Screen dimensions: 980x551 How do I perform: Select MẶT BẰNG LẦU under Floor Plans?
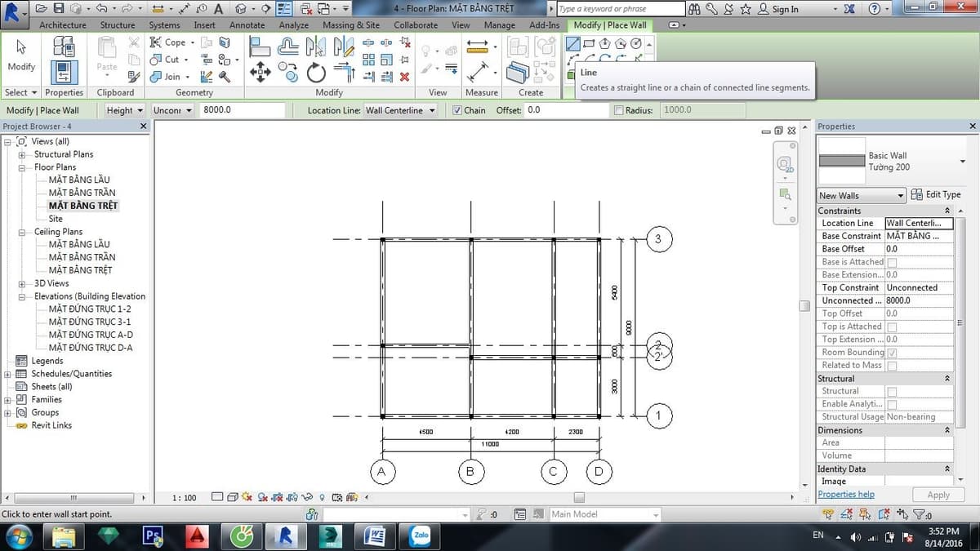click(x=78, y=180)
